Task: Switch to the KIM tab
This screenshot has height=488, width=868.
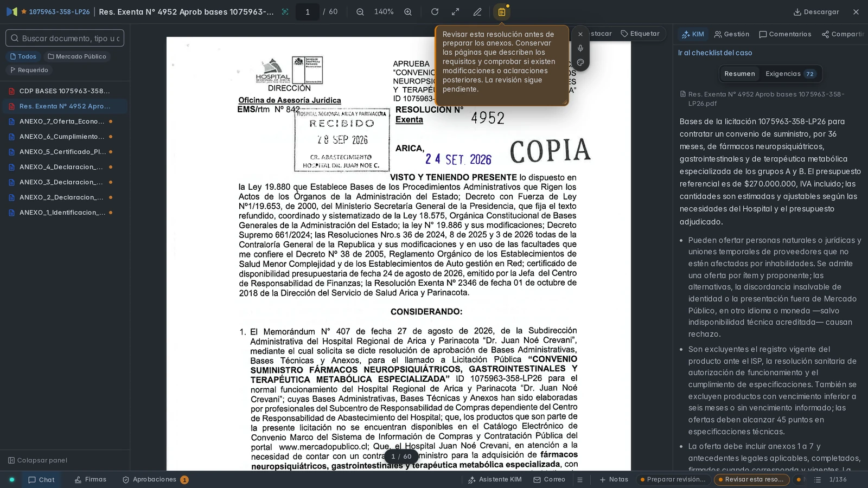Action: [693, 34]
